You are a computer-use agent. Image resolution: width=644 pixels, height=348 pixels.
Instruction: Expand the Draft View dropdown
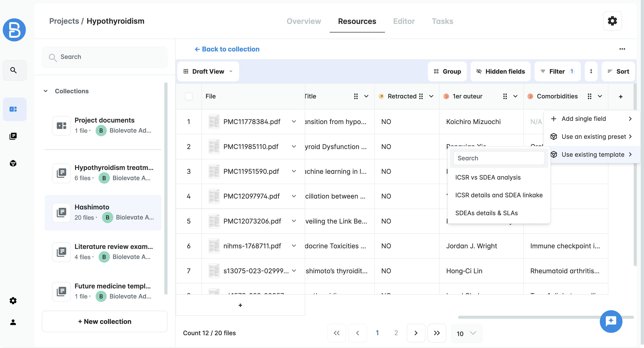[208, 72]
